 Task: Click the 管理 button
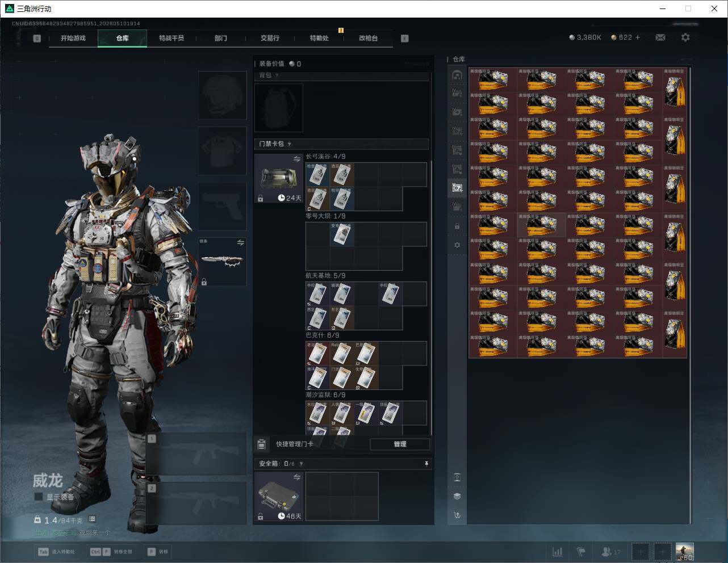[x=400, y=444]
